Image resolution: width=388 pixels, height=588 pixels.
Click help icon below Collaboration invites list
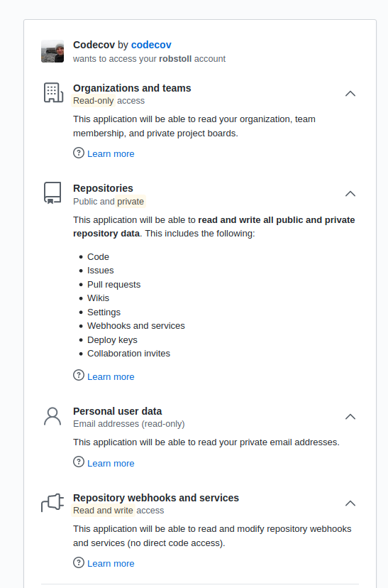click(x=79, y=376)
